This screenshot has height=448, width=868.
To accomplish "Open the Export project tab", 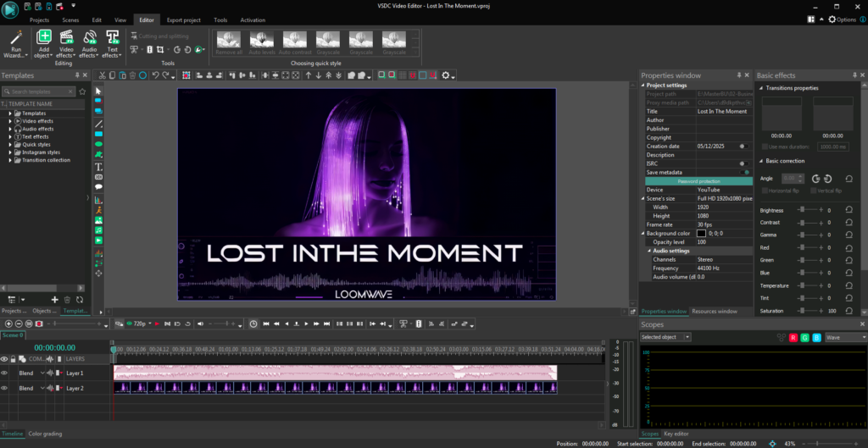I will pyautogui.click(x=184, y=20).
